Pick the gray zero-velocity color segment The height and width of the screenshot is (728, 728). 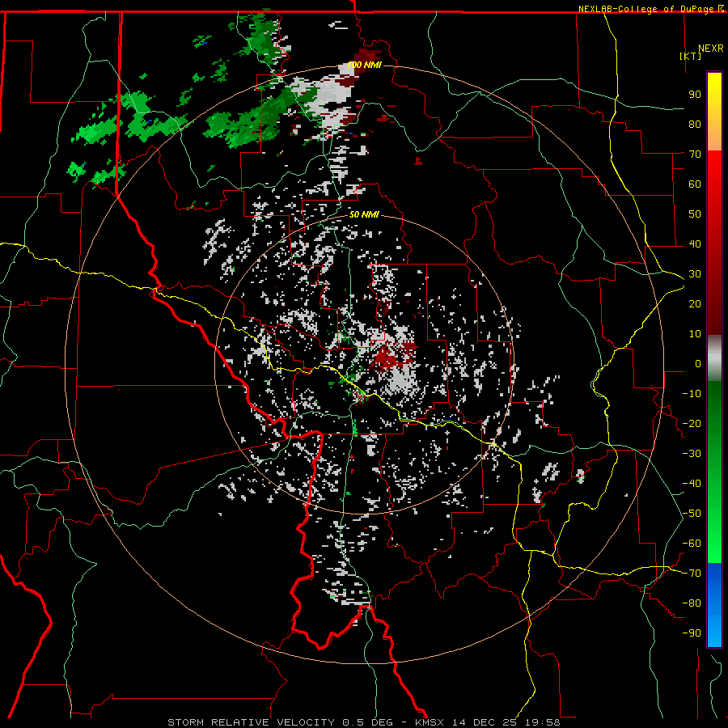[x=714, y=358]
